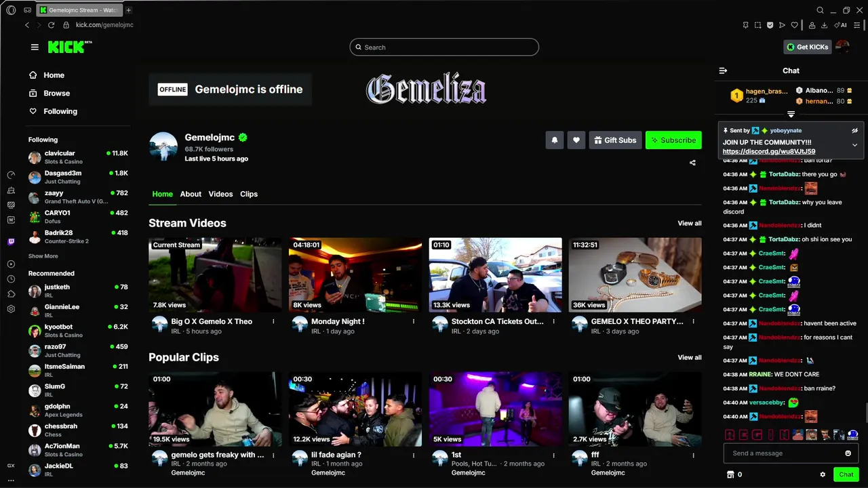The image size is (868, 488).
Task: Go back in browser history
Action: coord(27,25)
